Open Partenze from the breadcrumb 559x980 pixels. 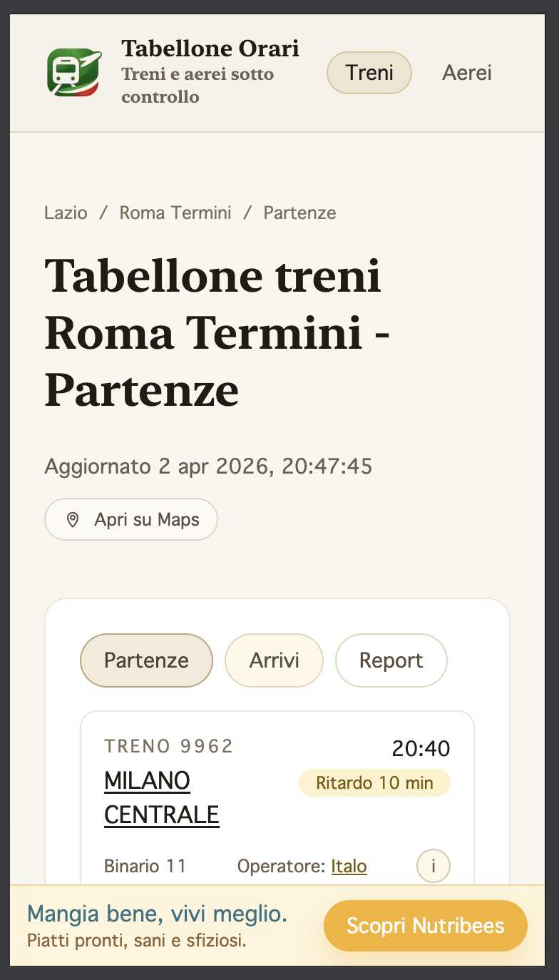299,213
